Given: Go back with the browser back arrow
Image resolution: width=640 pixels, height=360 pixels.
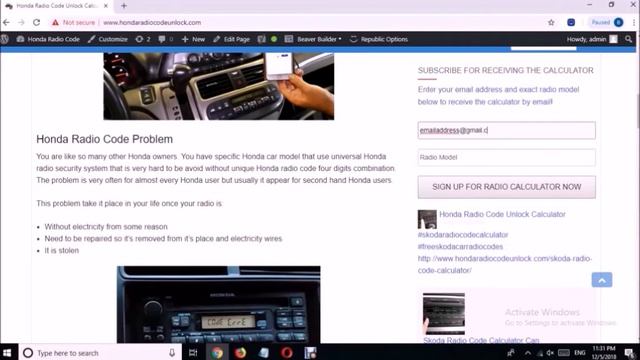Looking at the screenshot, I should click(7, 22).
